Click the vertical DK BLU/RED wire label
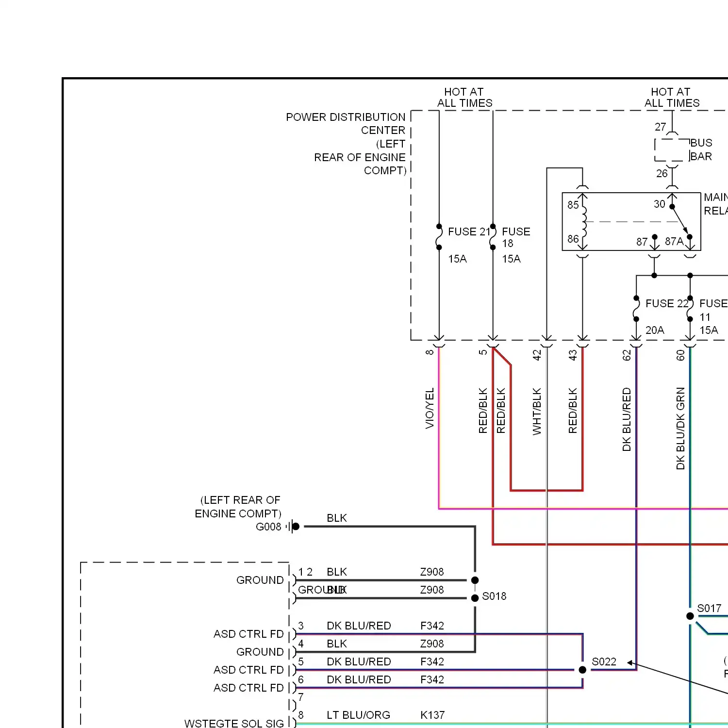The image size is (728, 728). 627,419
